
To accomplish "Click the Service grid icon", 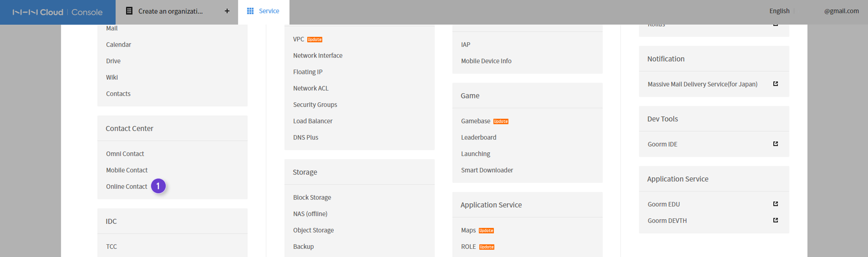I will coord(250,11).
